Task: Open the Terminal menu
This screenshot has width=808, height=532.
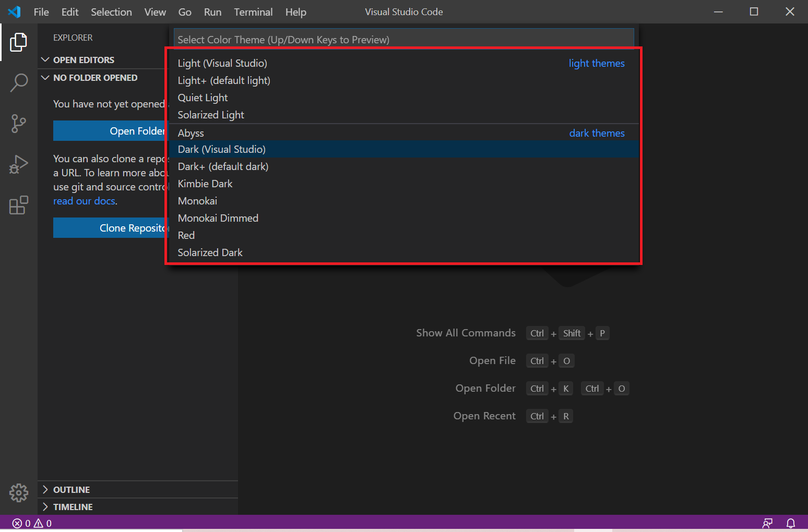Action: pos(253,12)
